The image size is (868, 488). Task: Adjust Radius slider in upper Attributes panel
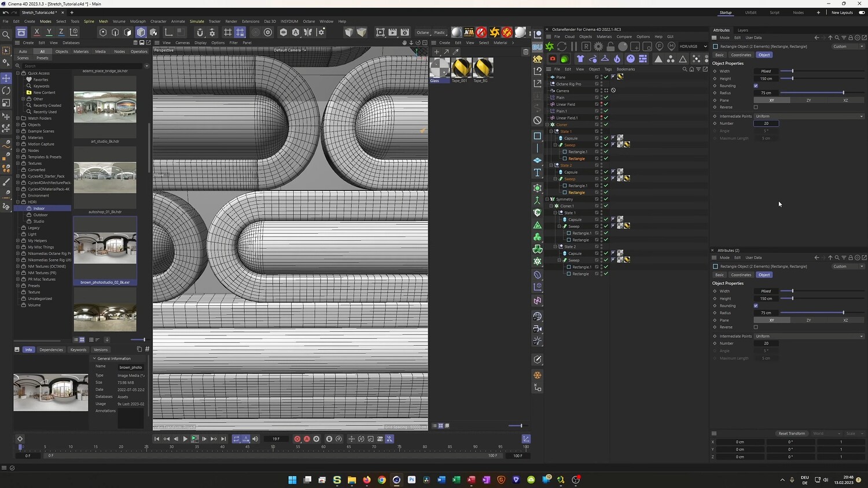click(822, 93)
